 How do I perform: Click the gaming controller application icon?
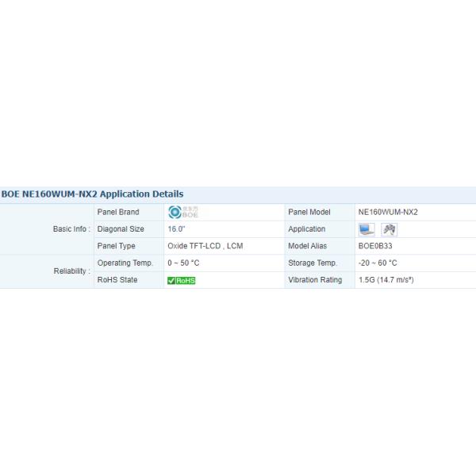389,229
